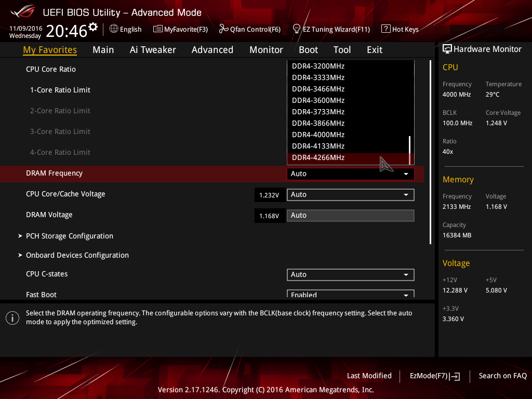Click the 11/09/2016 date text
The height and width of the screenshot is (399, 532).
pyautogui.click(x=26, y=29)
